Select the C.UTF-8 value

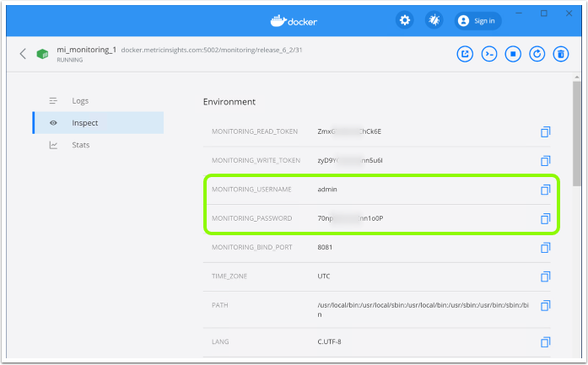coord(329,341)
